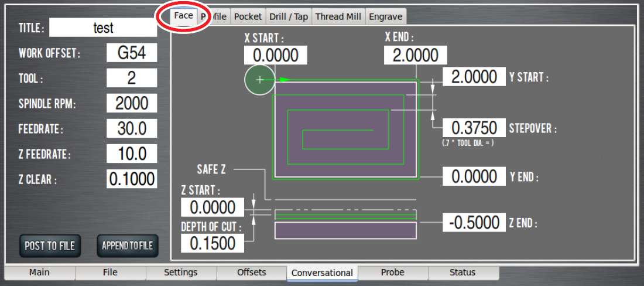Image resolution: width=644 pixels, height=286 pixels.
Task: Switch to the Pocket tab
Action: [248, 17]
